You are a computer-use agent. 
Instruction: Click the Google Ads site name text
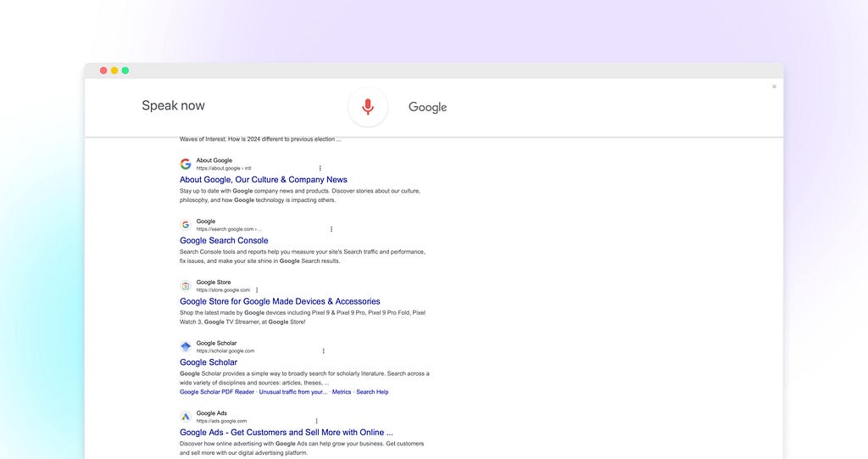coord(211,413)
